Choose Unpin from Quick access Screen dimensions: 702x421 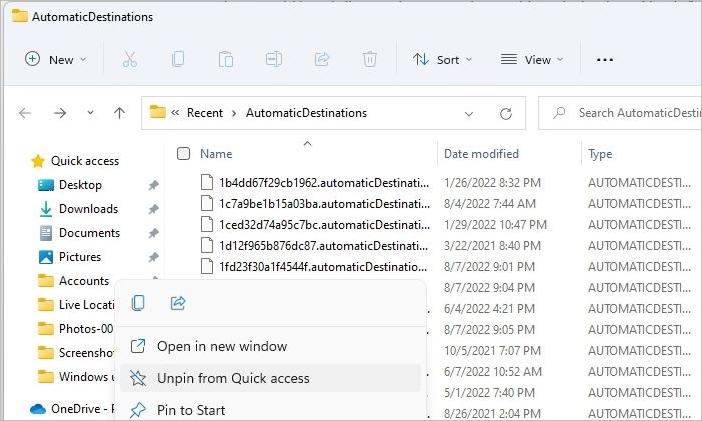point(233,378)
